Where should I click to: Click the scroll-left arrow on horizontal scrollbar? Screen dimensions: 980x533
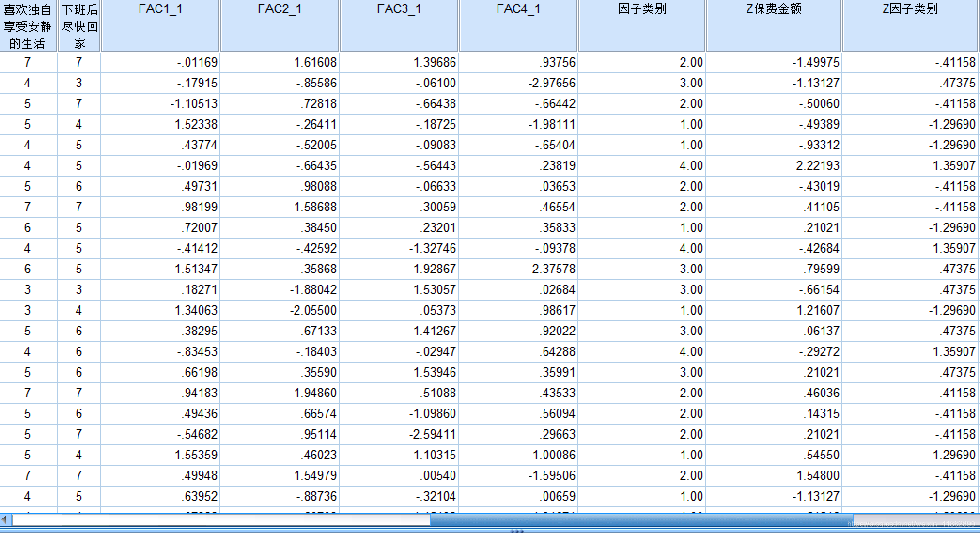(5, 519)
